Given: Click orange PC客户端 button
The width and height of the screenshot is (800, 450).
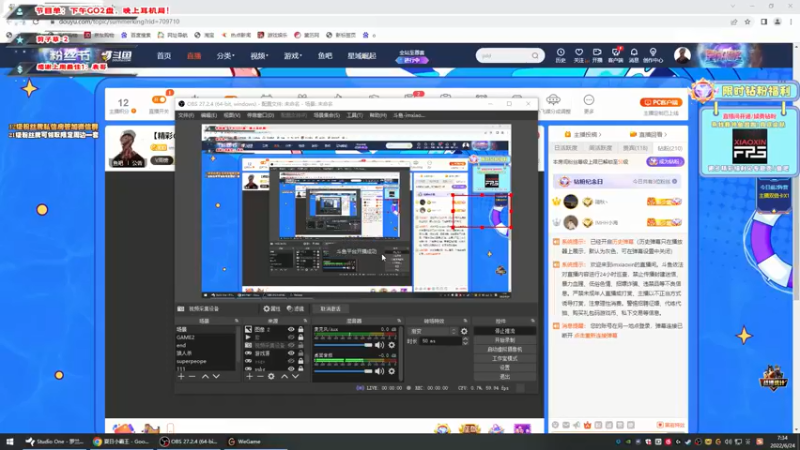Looking at the screenshot, I should tap(661, 103).
